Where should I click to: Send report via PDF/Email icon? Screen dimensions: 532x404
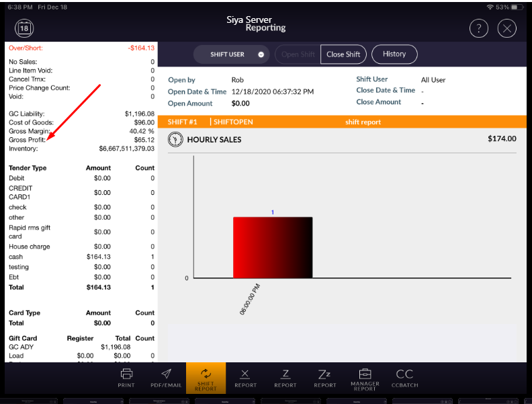click(x=166, y=378)
